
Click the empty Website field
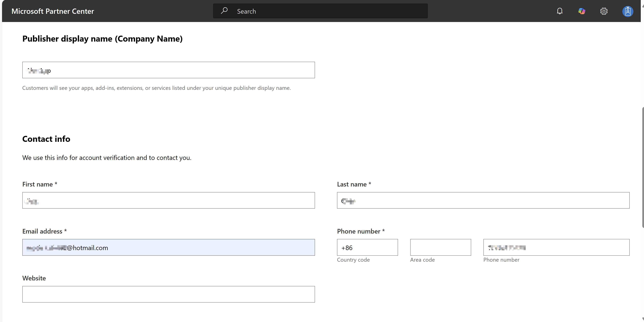(x=168, y=294)
